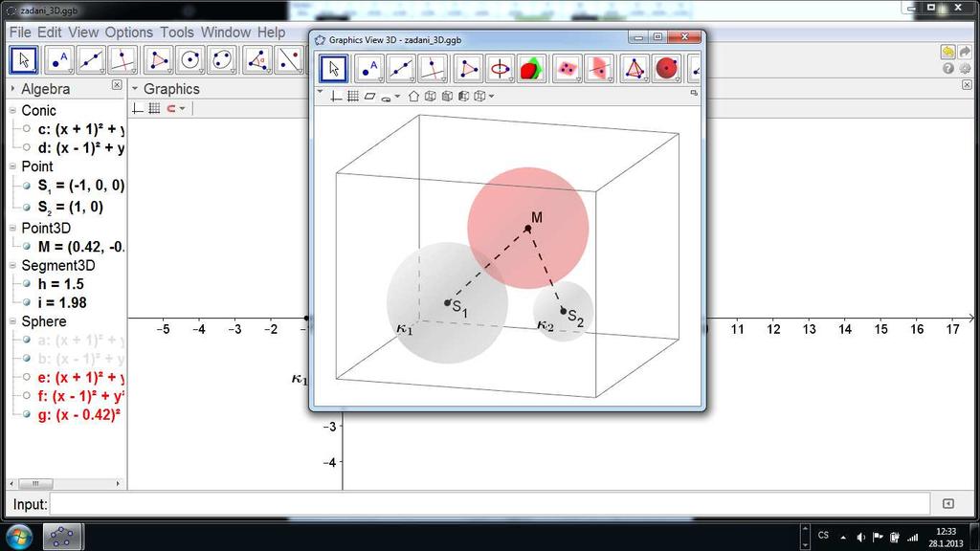Open the Edit menu
This screenshot has width=980, height=551.
[50, 32]
